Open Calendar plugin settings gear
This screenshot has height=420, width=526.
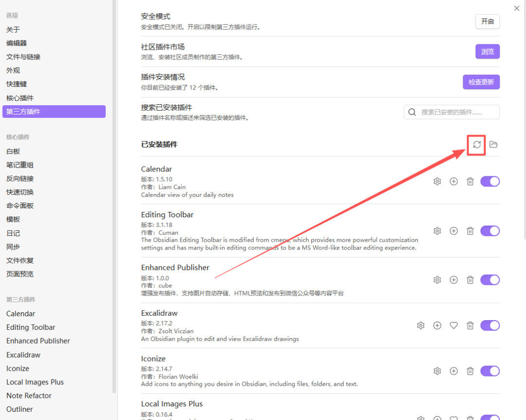pos(437,181)
